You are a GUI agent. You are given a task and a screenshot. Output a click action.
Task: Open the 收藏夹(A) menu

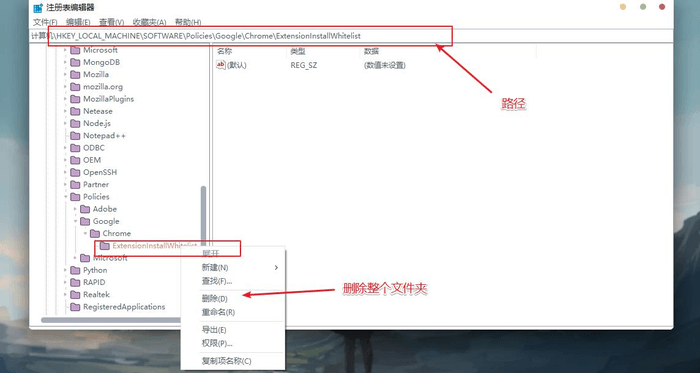[149, 22]
